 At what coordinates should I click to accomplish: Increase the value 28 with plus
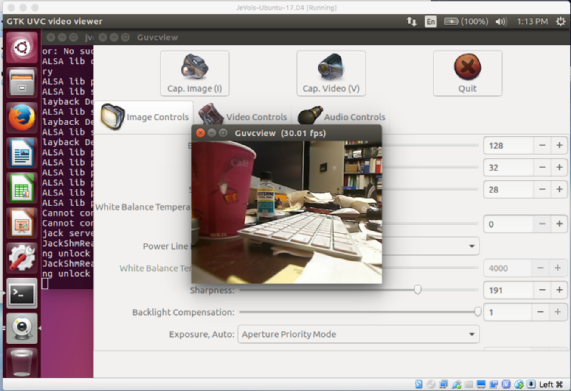click(559, 190)
